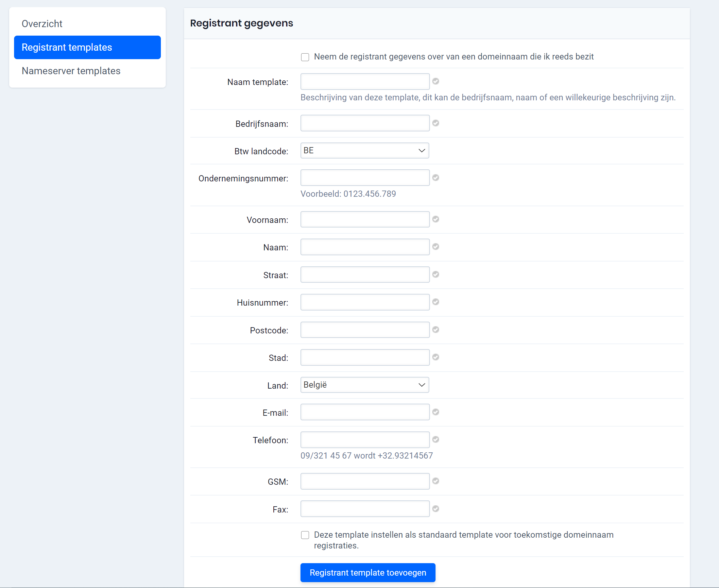Open Nameserver templates from the sidebar
The height and width of the screenshot is (588, 719).
point(71,71)
